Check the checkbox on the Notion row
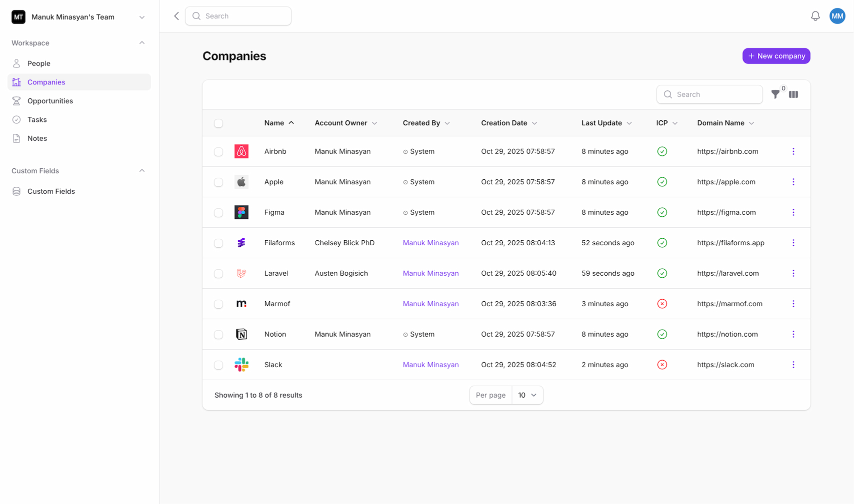The width and height of the screenshot is (854, 504). (x=218, y=334)
